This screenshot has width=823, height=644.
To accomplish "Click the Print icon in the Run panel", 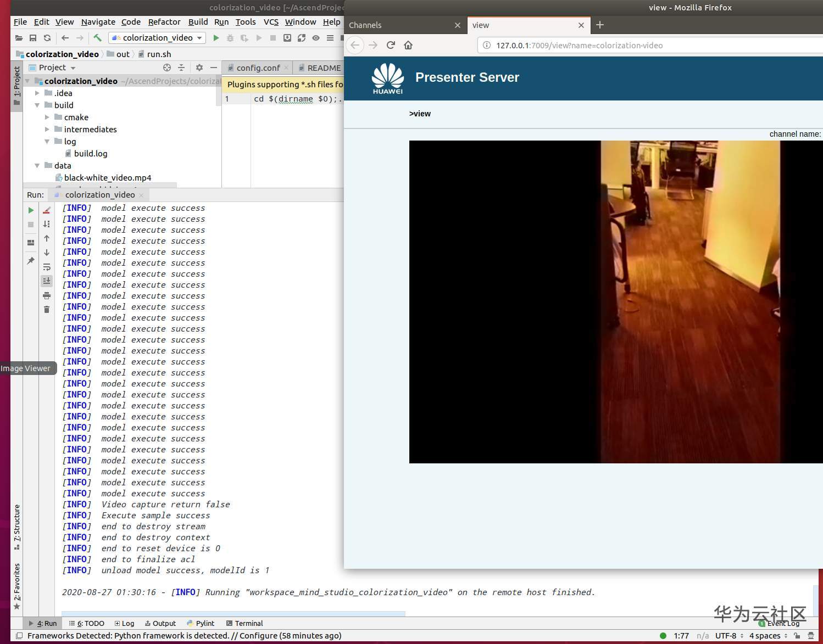I will point(47,295).
